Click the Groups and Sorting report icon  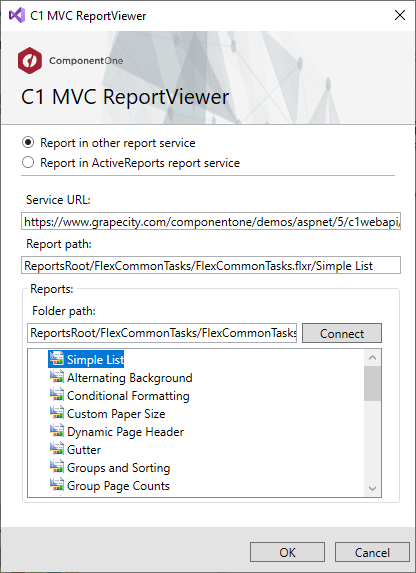point(57,467)
